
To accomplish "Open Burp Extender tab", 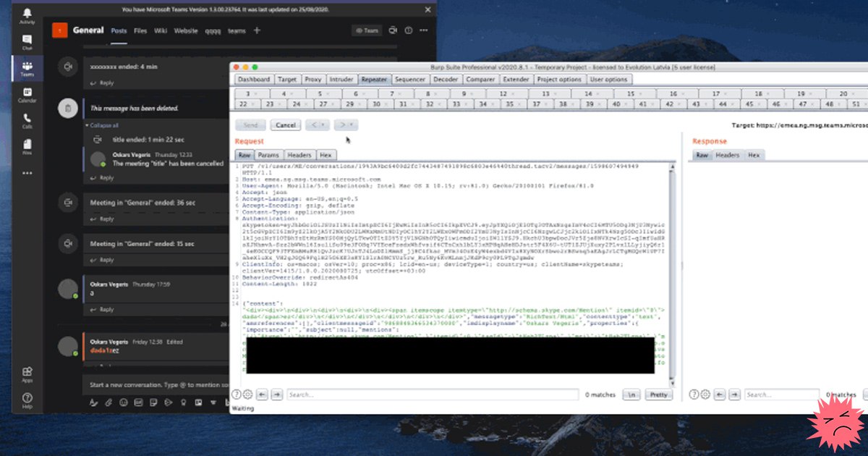I will (516, 79).
